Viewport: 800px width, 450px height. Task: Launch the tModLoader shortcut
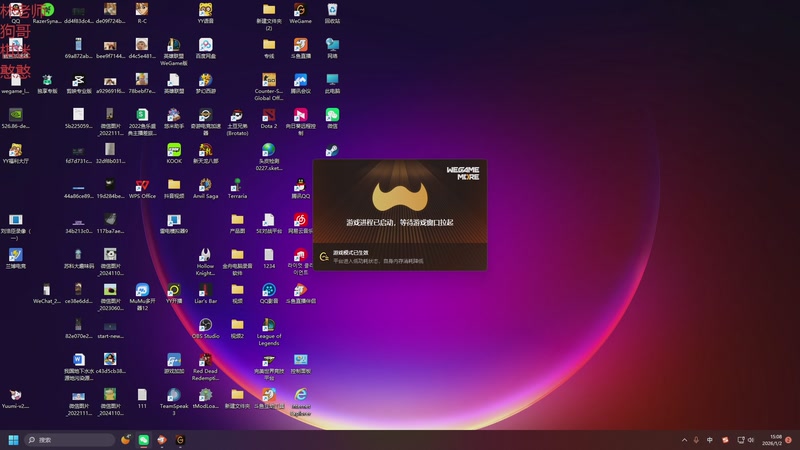coord(206,398)
